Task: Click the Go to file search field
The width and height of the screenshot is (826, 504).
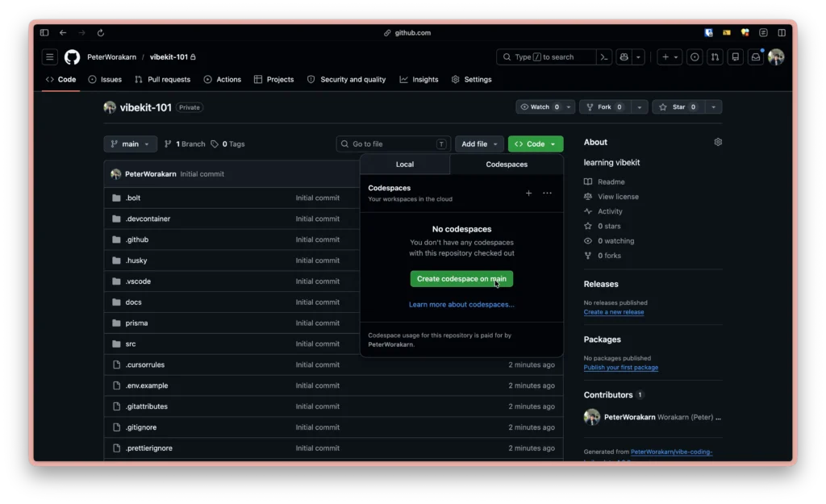Action: [393, 144]
